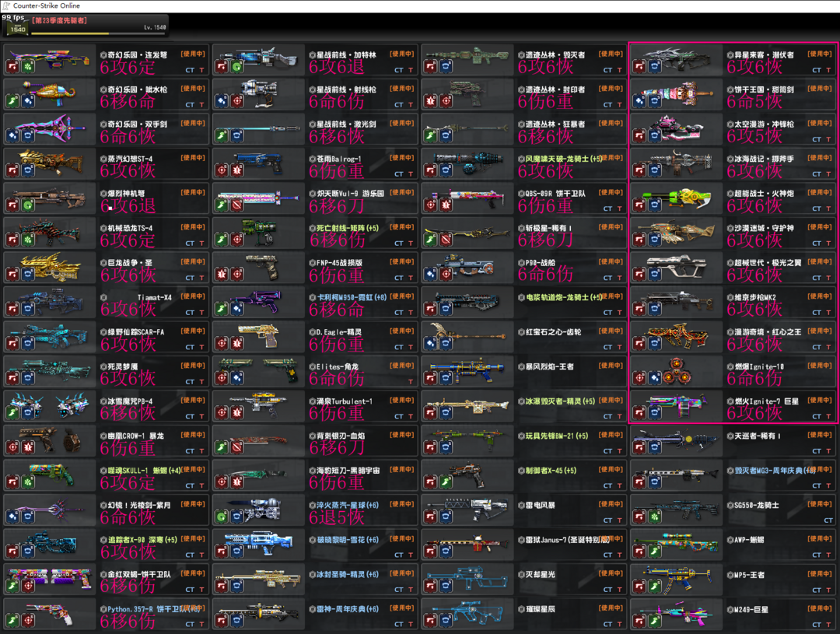Click the blue cycle icon on 异星来客·潜伏者 card
The width and height of the screenshot is (840, 634).
(655, 66)
